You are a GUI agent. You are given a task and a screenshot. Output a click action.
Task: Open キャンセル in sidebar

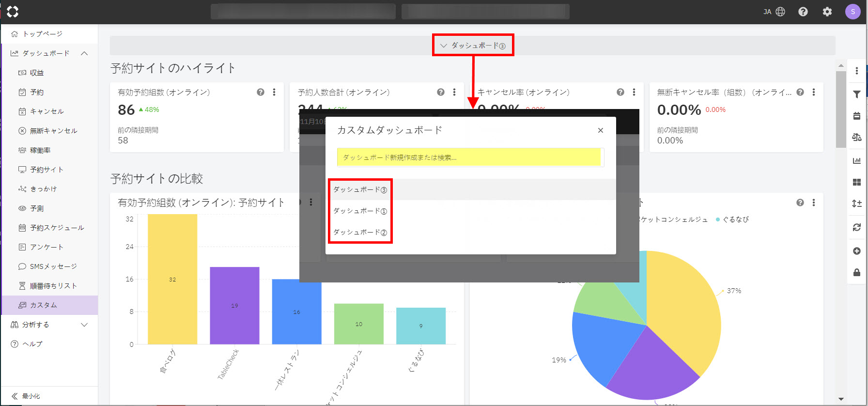click(49, 111)
